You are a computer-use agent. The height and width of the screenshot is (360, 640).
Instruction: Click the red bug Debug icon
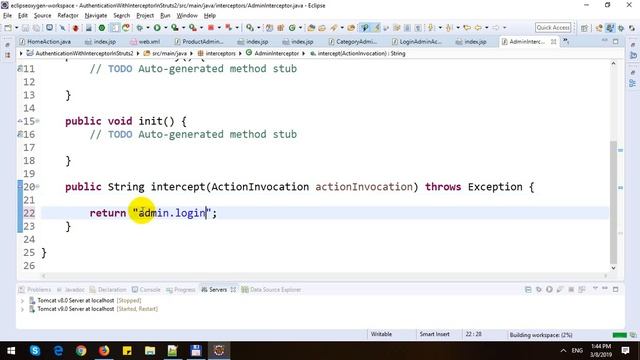click(x=76, y=28)
